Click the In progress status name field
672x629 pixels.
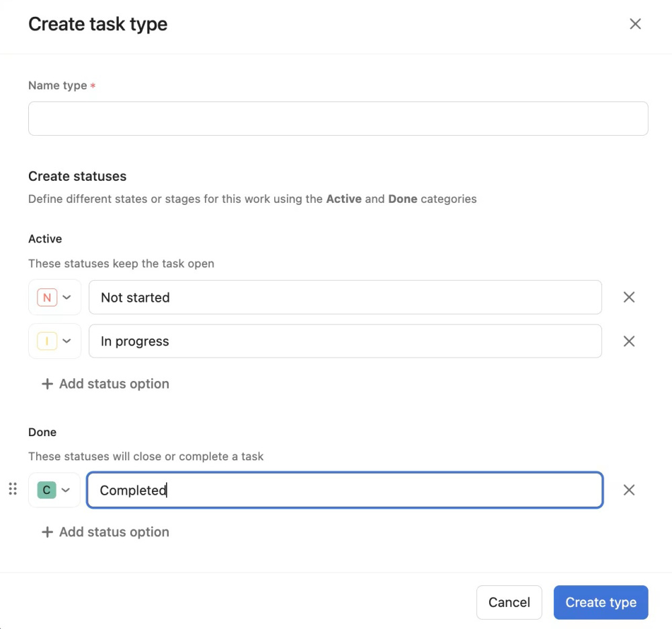[x=345, y=341]
